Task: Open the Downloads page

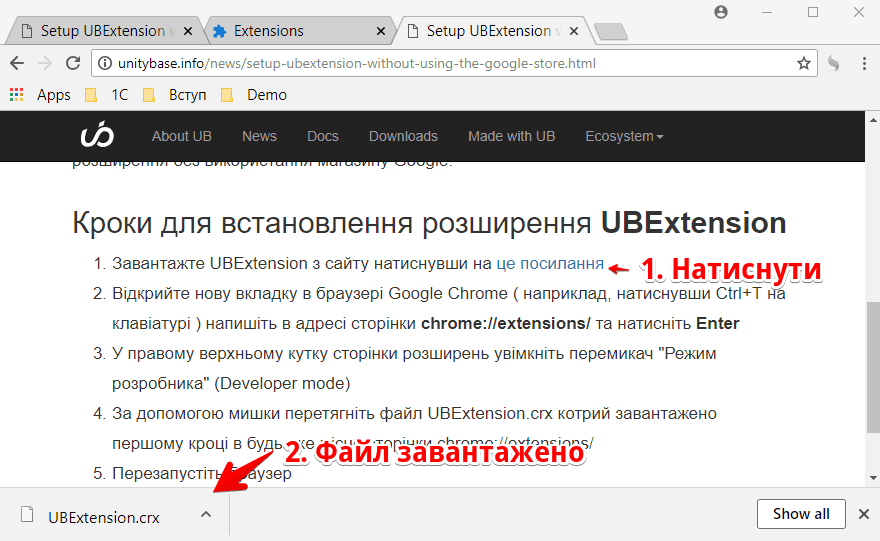Action: [x=403, y=136]
